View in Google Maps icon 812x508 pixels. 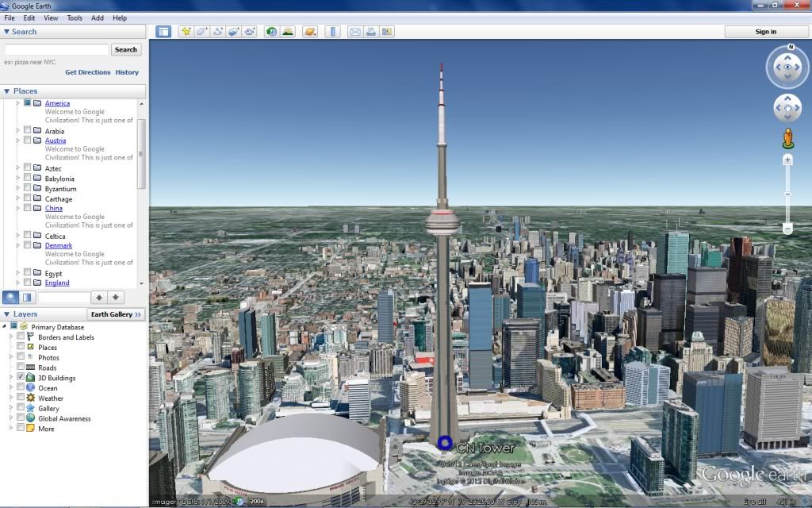point(387,32)
